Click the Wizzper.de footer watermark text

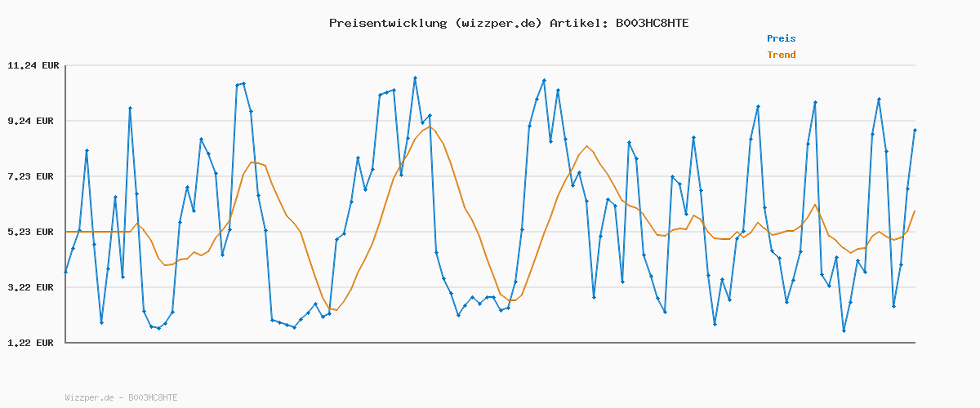coord(121,397)
